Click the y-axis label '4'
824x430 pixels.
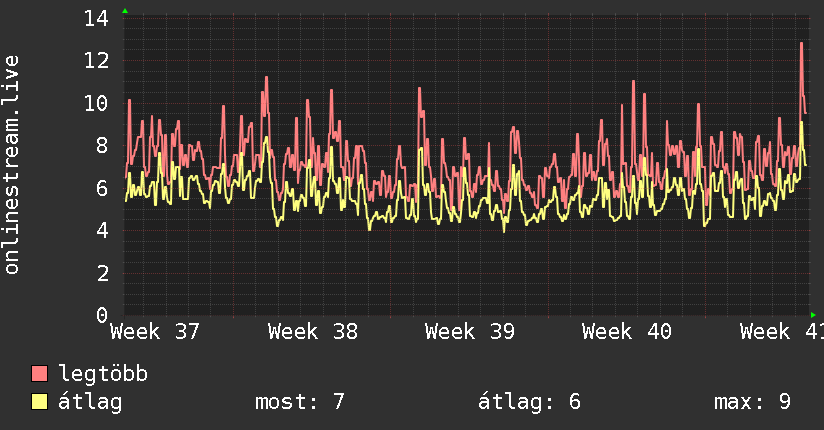(102, 230)
